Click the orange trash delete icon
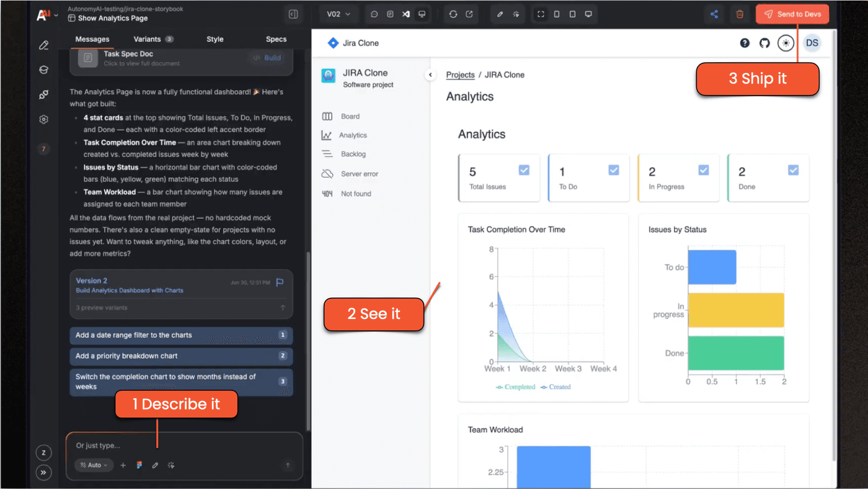Viewport: 868px width, 489px height. pos(740,14)
